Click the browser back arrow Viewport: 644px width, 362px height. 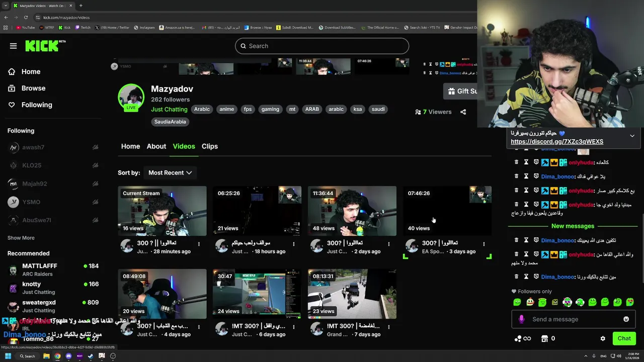(x=6, y=18)
